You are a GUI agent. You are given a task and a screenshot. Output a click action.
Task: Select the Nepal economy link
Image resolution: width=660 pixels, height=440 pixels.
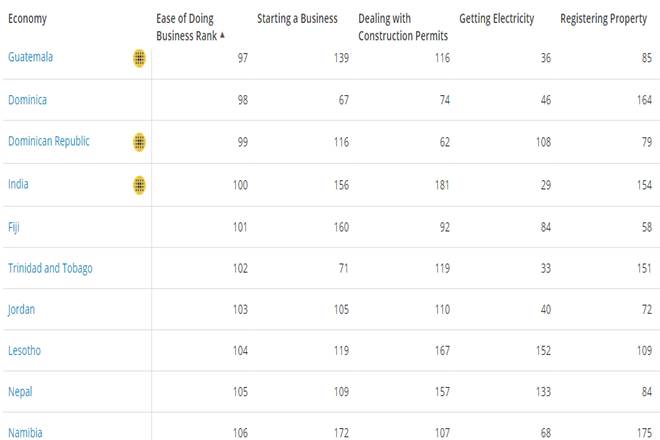click(20, 392)
